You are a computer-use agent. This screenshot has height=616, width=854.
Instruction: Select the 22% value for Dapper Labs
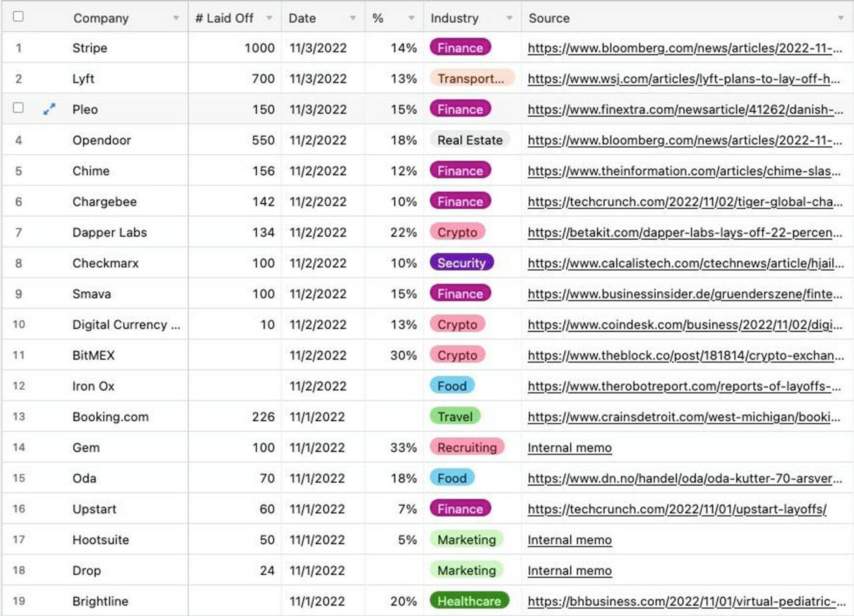tap(403, 232)
